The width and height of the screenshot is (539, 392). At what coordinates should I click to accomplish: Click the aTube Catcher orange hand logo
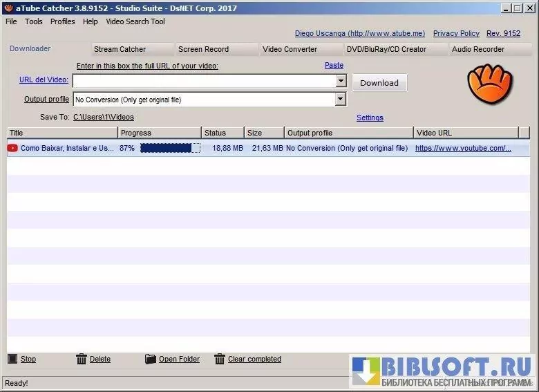[483, 83]
